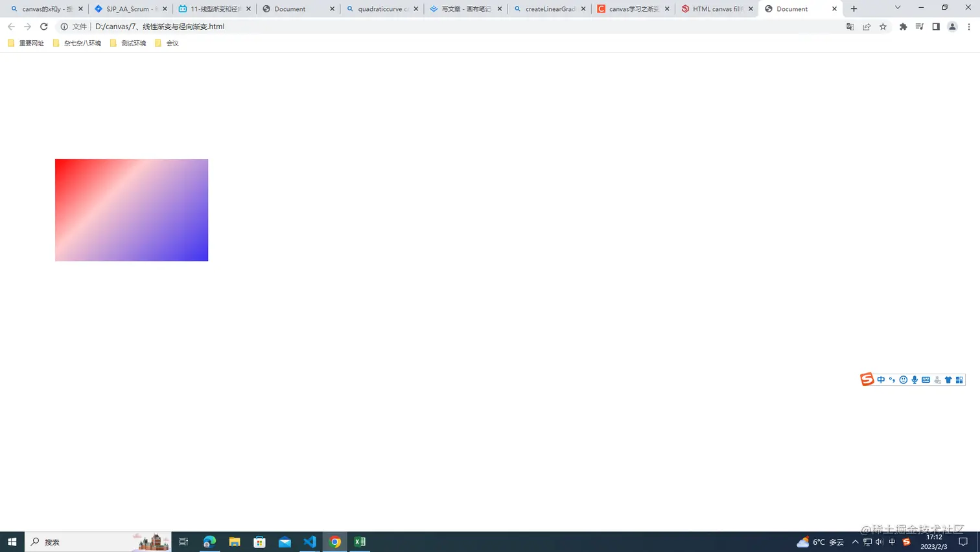The height and width of the screenshot is (552, 980).
Task: Reload the current page
Action: click(x=43, y=27)
